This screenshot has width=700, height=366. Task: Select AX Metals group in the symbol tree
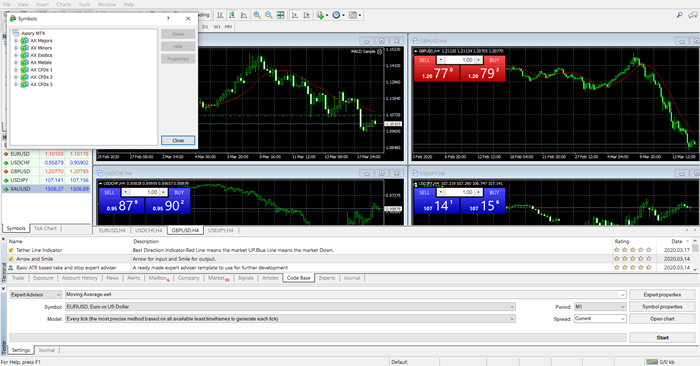(x=41, y=62)
